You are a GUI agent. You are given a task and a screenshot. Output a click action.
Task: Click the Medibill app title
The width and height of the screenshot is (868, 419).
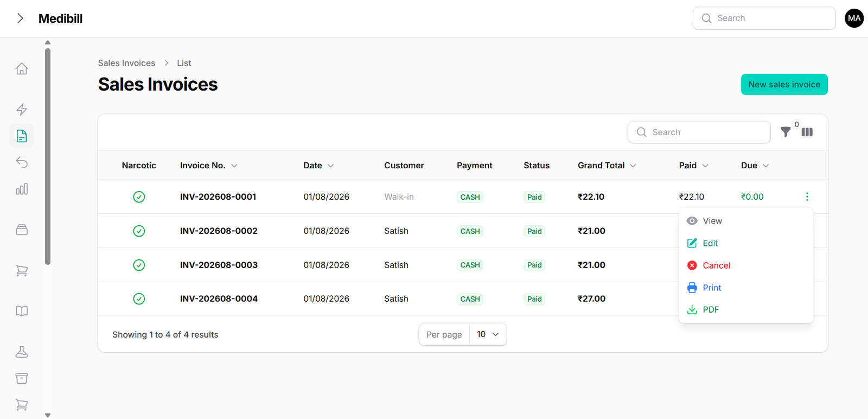(x=60, y=18)
